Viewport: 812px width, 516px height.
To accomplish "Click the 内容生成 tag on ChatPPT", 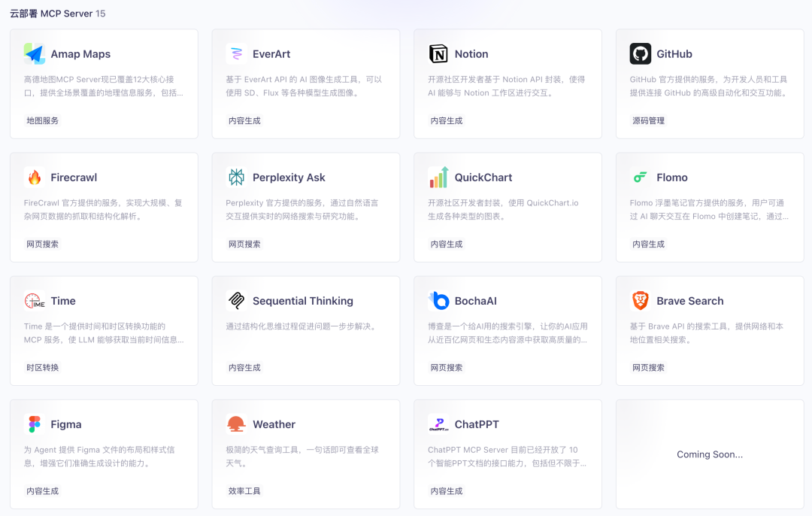I will (x=447, y=491).
